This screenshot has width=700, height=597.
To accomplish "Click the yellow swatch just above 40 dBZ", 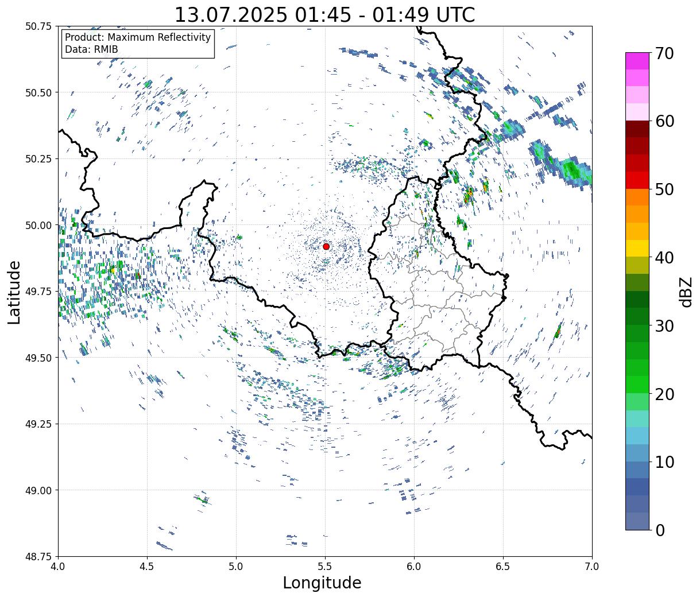I will [x=637, y=248].
